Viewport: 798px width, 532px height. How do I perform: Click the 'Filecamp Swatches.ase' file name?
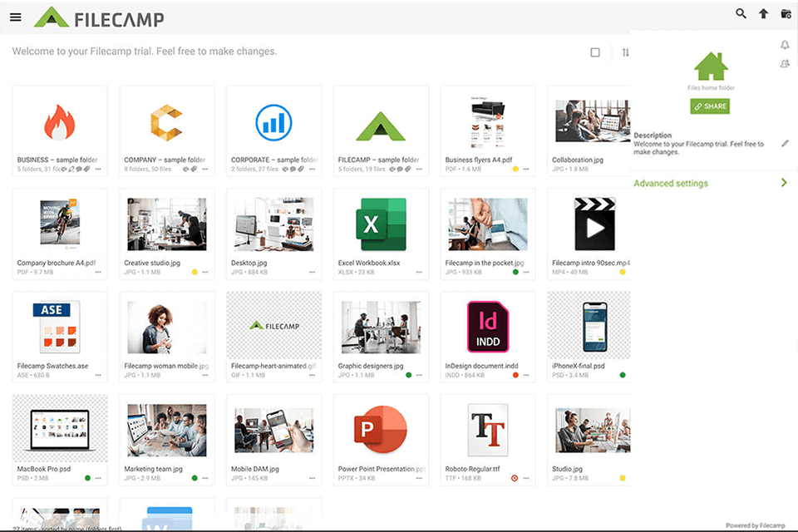tap(53, 366)
